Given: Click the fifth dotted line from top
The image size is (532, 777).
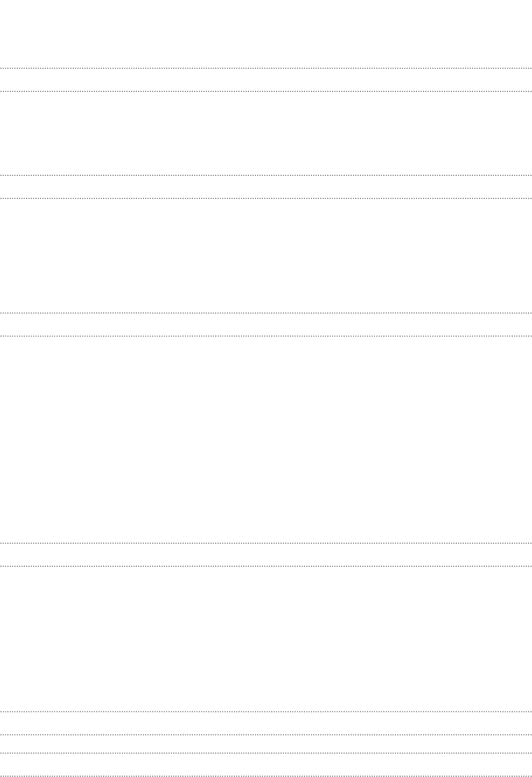Looking at the screenshot, I should coord(266,313).
